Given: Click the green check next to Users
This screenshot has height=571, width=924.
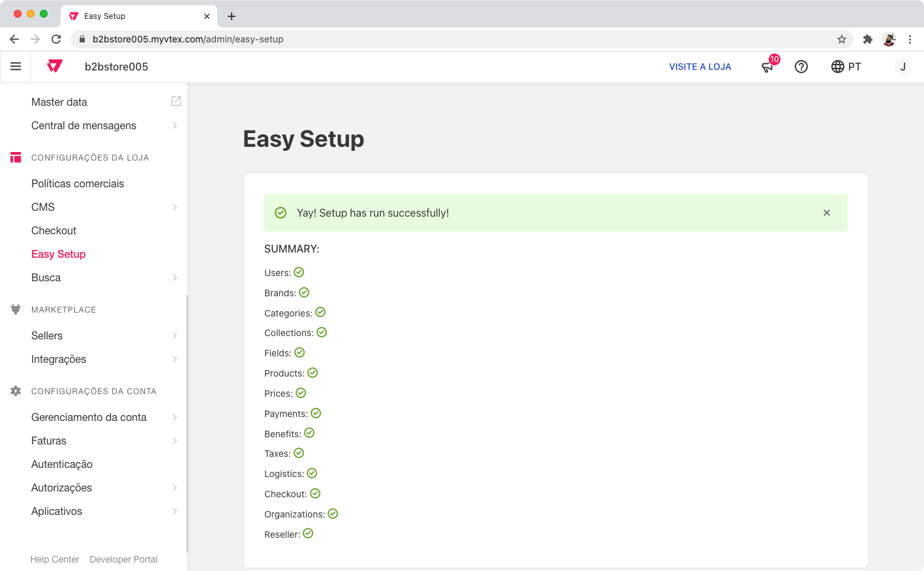Looking at the screenshot, I should click(x=299, y=272).
